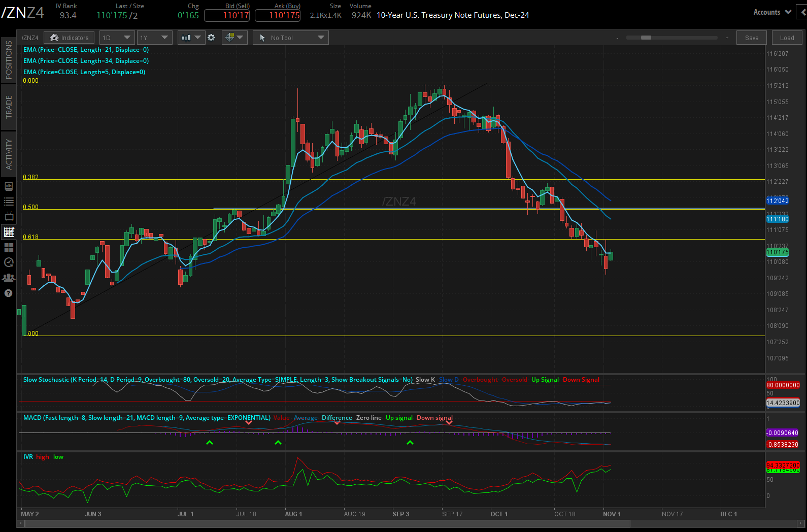Open the watchlist lines sidebar icon
807x532 pixels.
9,202
